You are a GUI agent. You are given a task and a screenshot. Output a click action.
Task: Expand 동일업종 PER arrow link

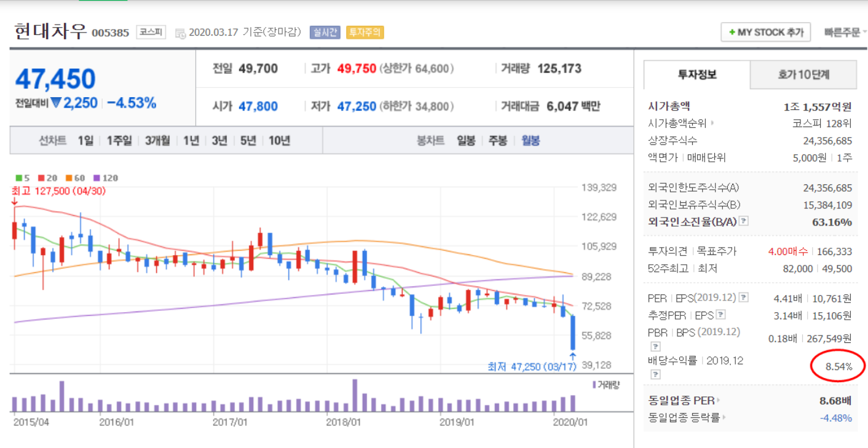pyautogui.click(x=718, y=401)
